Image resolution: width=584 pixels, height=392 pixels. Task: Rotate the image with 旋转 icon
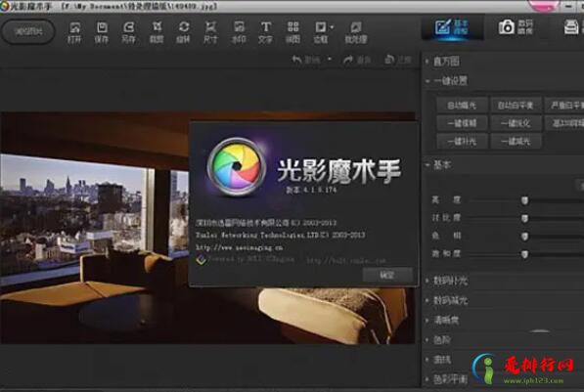click(183, 32)
